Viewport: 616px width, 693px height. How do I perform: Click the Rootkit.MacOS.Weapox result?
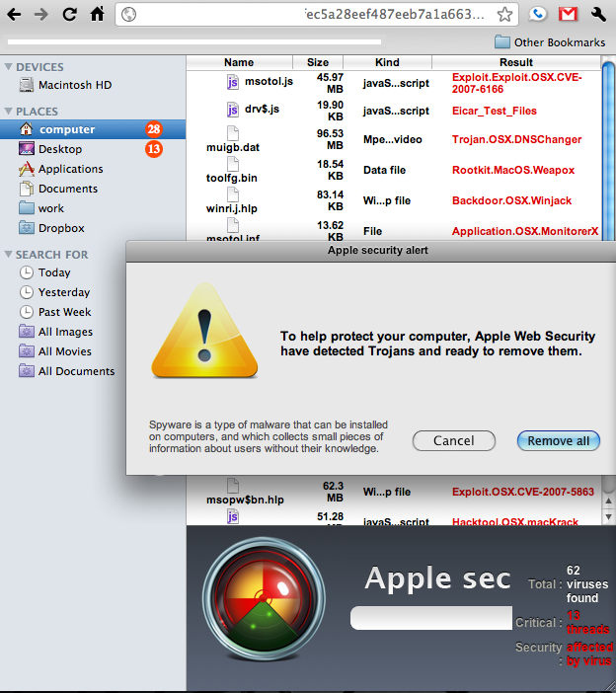click(513, 170)
